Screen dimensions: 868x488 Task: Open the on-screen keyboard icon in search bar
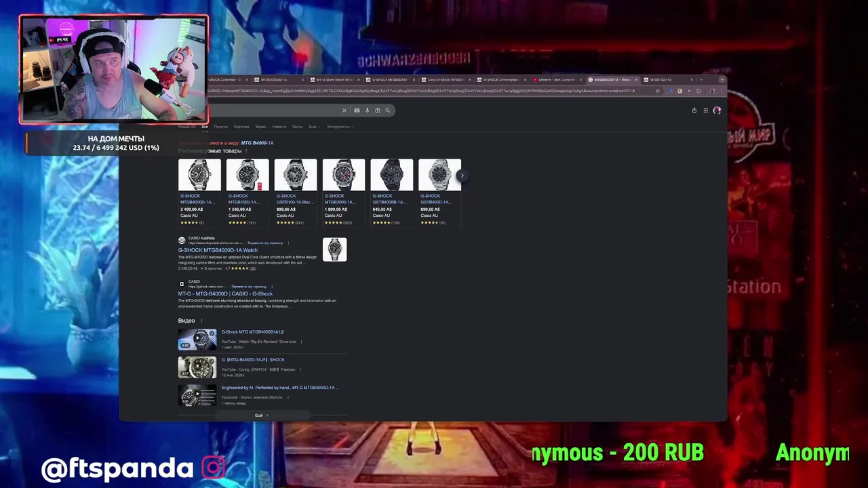357,110
